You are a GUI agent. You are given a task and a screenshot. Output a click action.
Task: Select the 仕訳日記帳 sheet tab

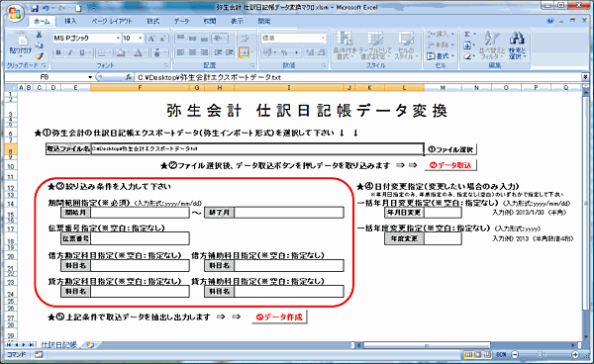pyautogui.click(x=59, y=344)
